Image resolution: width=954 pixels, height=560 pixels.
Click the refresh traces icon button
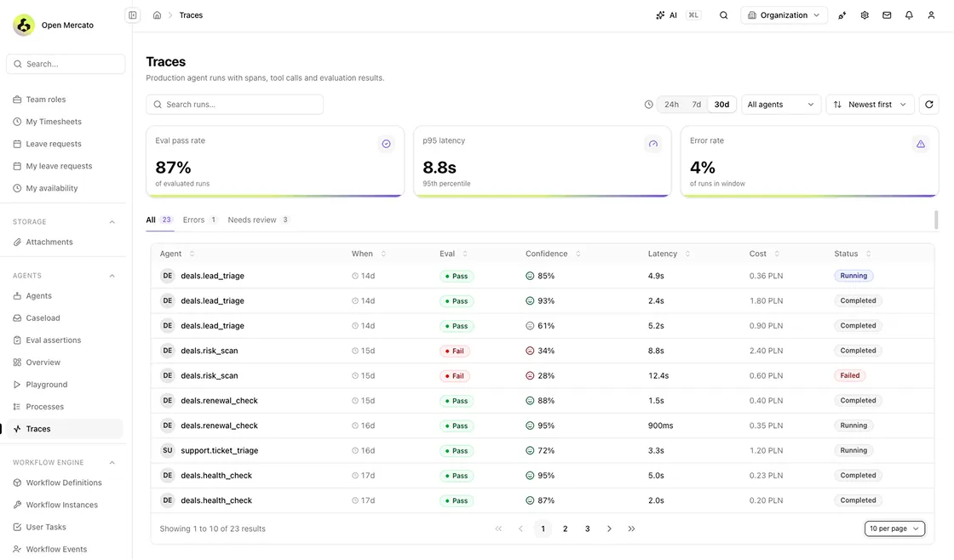tap(929, 105)
